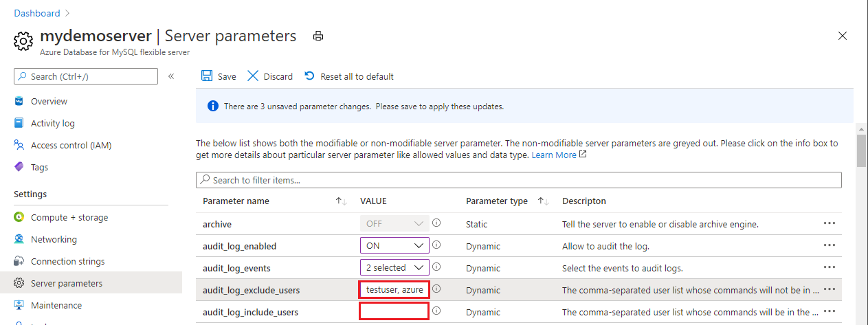Click the Save disk icon
Screen dimensions: 868x325
tap(207, 76)
